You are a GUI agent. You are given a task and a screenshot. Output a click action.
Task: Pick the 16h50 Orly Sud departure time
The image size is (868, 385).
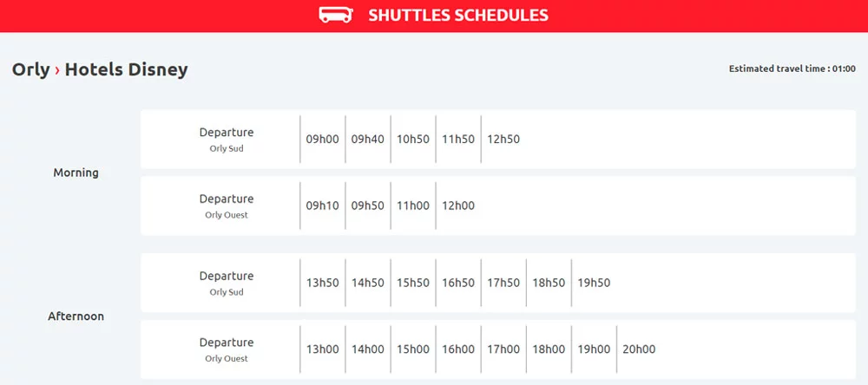(x=458, y=283)
